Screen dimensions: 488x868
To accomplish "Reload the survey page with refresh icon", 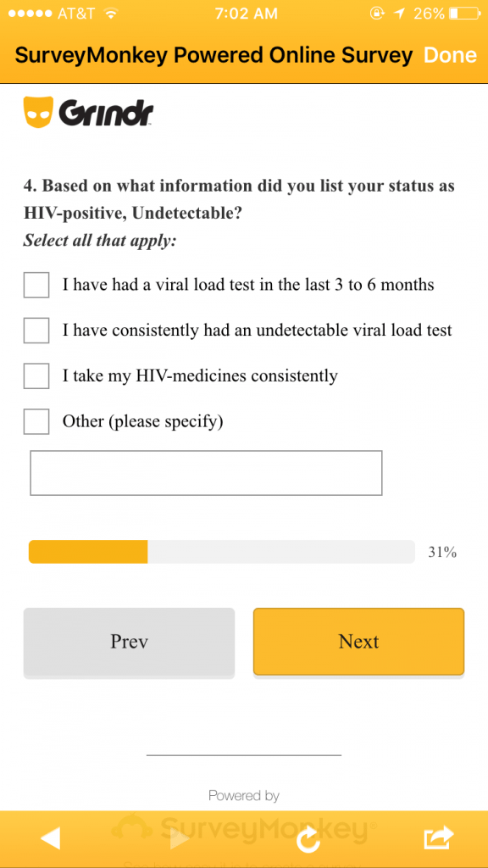I will (x=308, y=839).
